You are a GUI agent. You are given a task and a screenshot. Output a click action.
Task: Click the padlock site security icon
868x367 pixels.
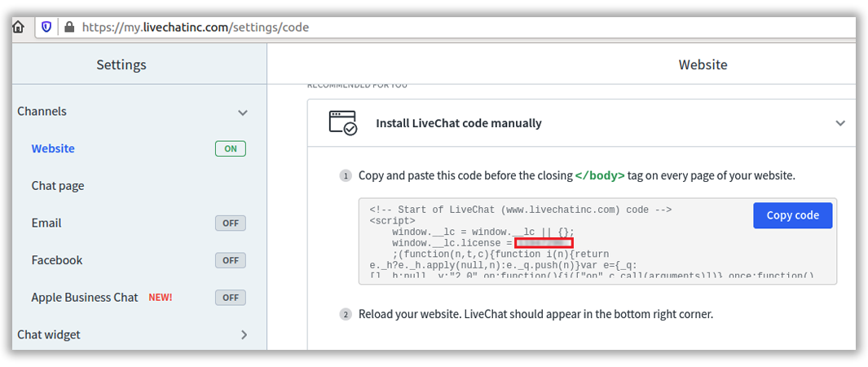pyautogui.click(x=69, y=27)
